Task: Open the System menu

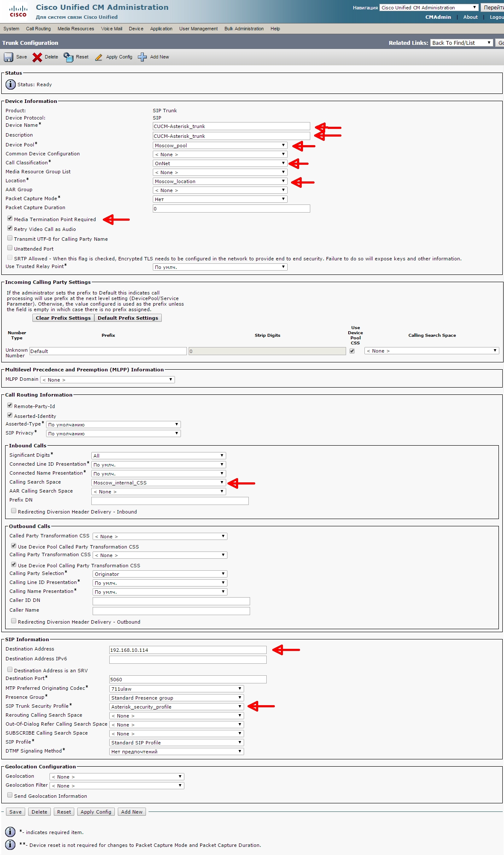Action: point(12,29)
